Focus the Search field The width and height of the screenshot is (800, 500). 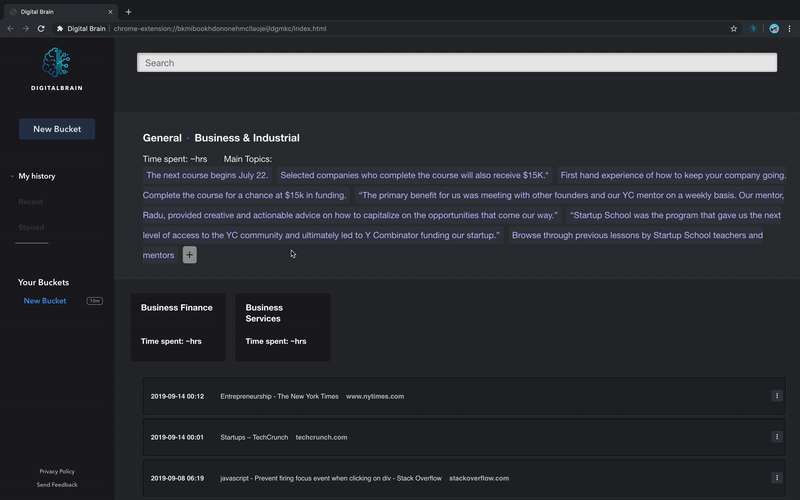click(457, 62)
